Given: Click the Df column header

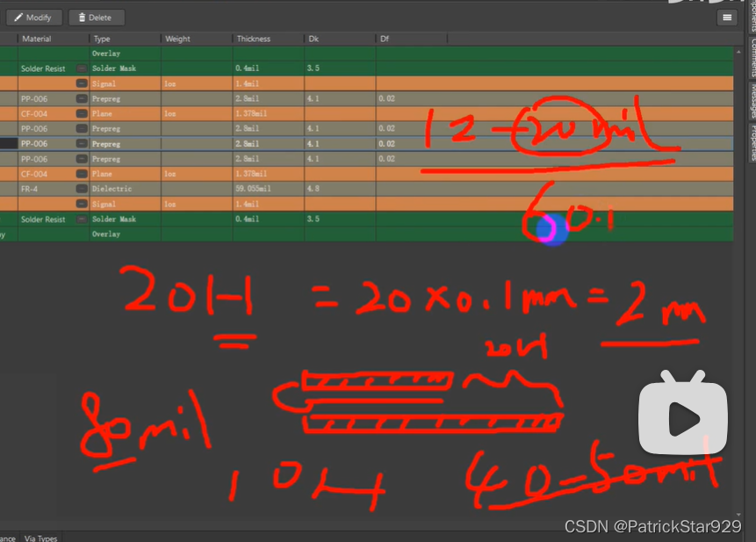Looking at the screenshot, I should click(x=411, y=39).
